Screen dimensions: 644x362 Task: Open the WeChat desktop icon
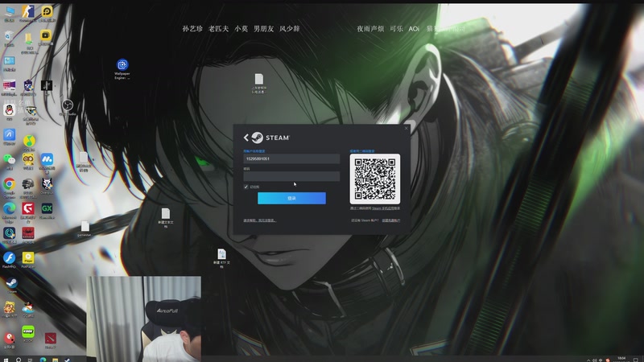(9, 159)
